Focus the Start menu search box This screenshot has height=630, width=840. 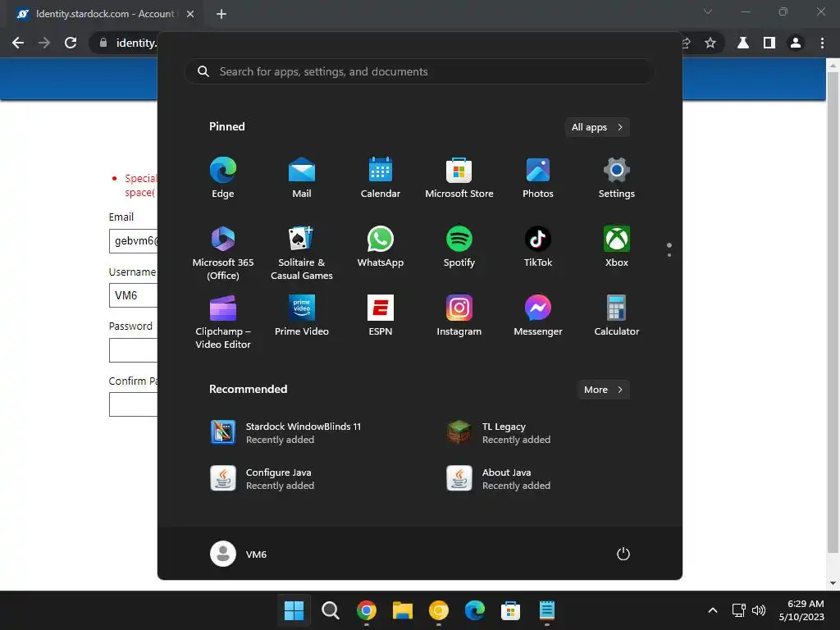(x=420, y=72)
